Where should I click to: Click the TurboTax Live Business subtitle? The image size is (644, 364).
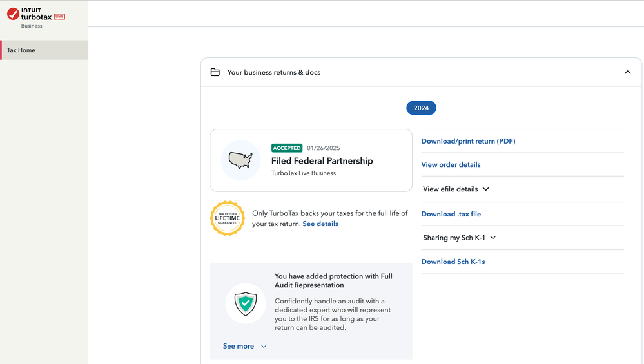(x=304, y=173)
